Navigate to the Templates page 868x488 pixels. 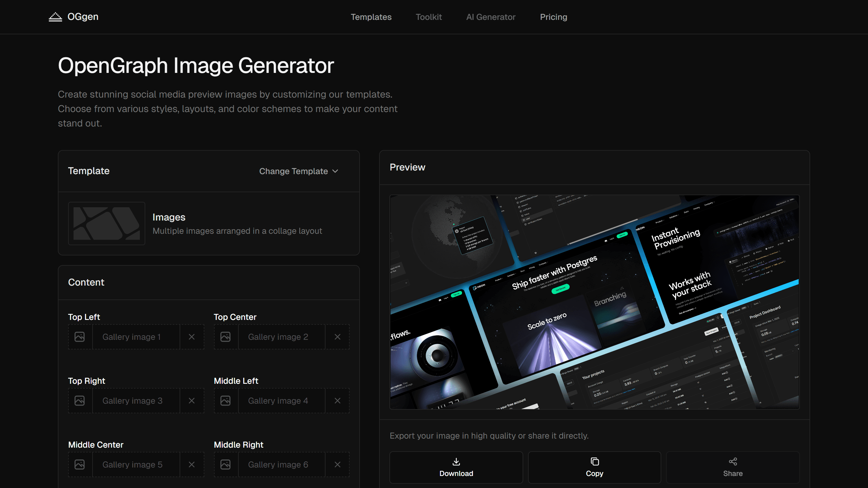pyautogui.click(x=371, y=17)
